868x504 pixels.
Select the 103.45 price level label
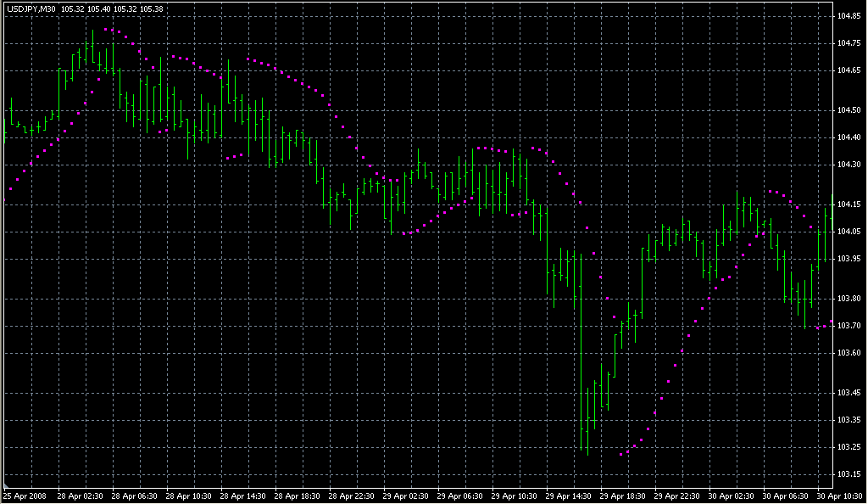click(849, 393)
